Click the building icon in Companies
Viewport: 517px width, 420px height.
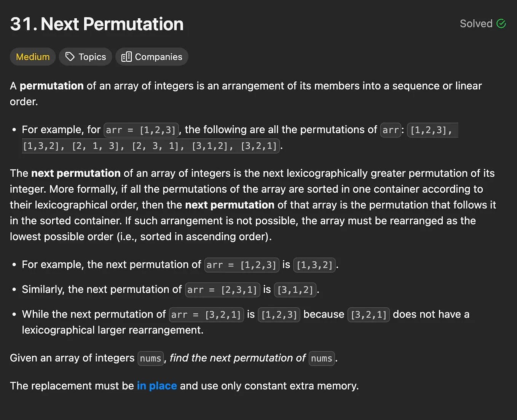tap(126, 57)
